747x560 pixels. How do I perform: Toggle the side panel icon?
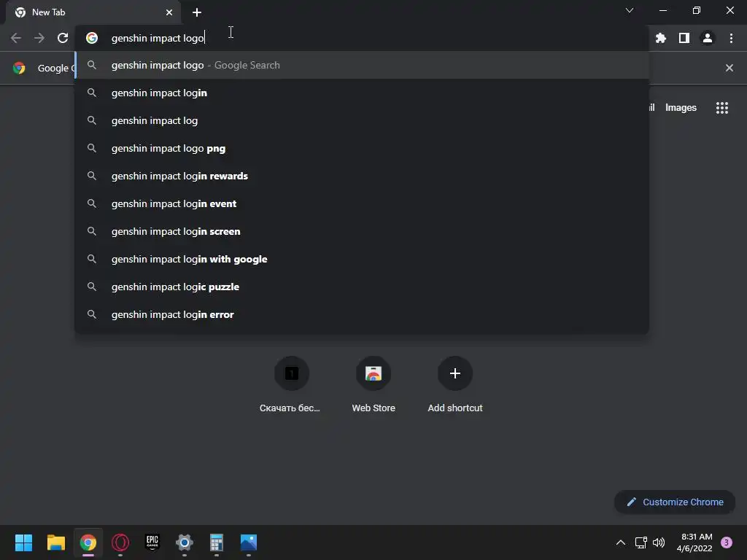(684, 38)
